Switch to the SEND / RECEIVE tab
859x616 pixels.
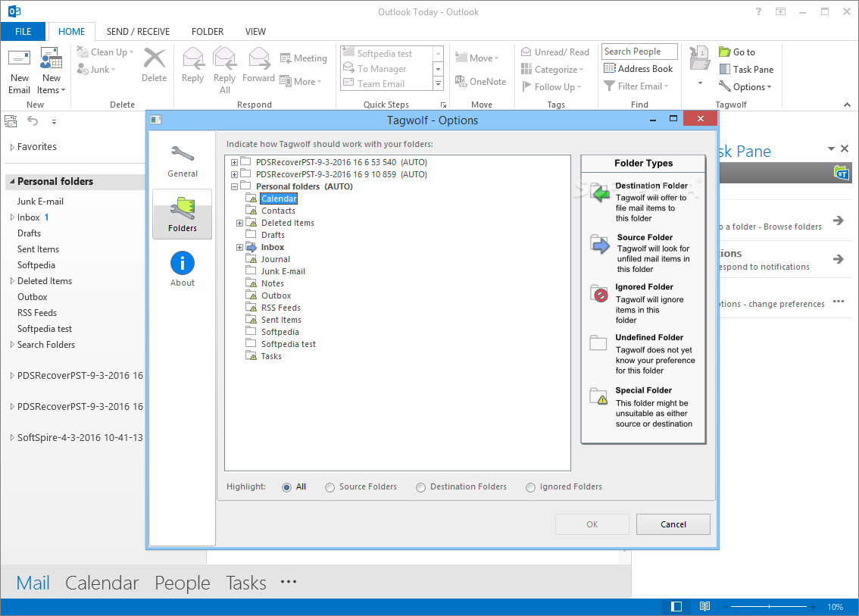[138, 31]
